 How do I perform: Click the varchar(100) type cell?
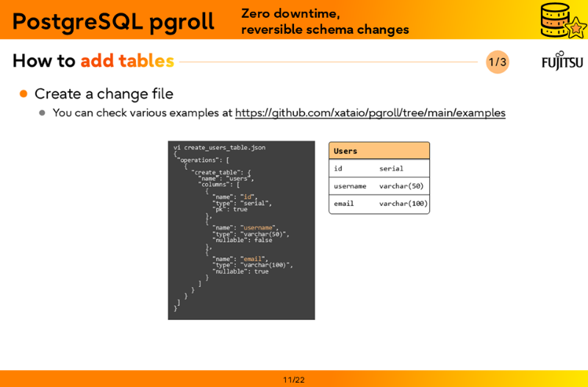(403, 204)
